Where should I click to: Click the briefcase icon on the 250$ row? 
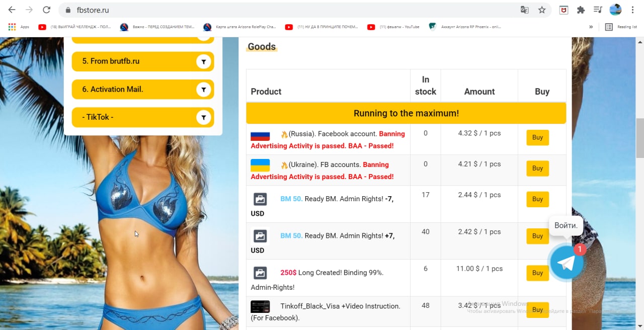point(260,273)
